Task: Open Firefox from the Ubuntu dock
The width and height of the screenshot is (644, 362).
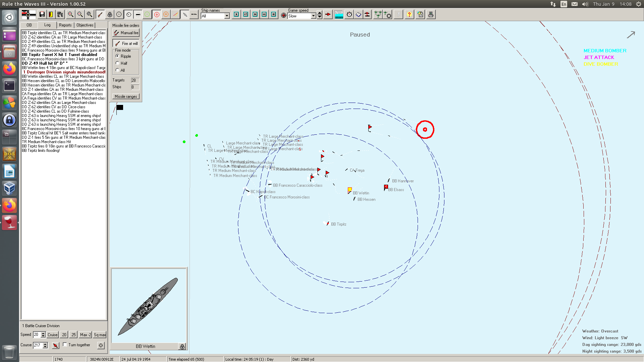Action: (9, 69)
